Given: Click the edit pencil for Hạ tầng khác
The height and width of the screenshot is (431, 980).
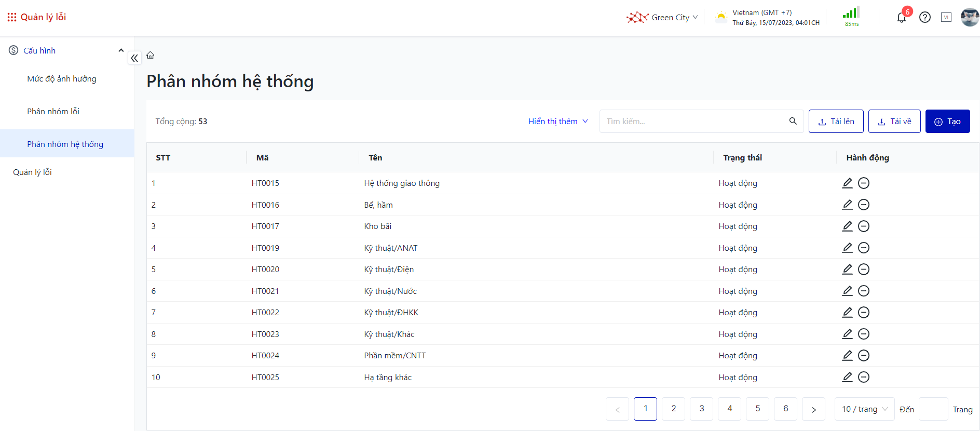Looking at the screenshot, I should tap(847, 377).
